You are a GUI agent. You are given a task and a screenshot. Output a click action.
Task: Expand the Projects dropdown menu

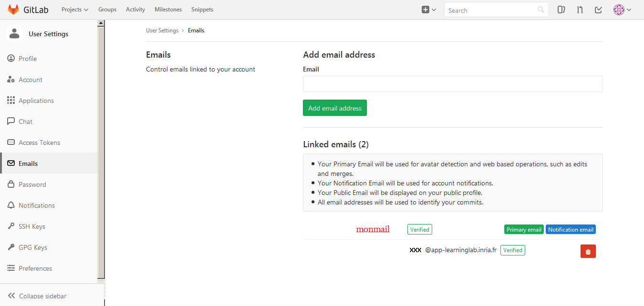click(75, 10)
